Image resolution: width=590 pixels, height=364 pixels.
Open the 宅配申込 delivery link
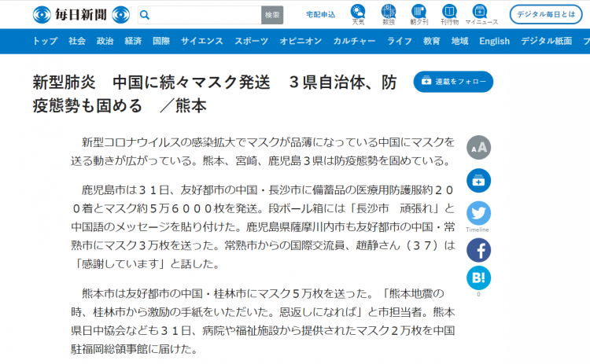coord(320,15)
